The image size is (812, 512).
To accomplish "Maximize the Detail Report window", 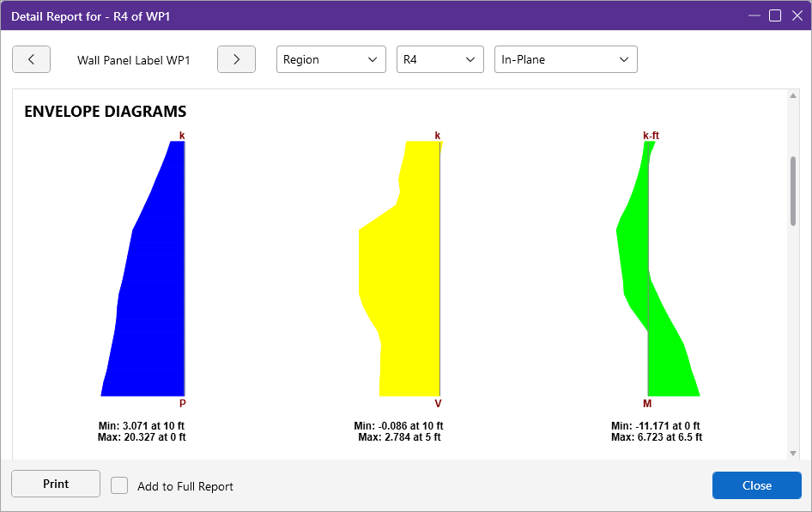I will pos(775,15).
